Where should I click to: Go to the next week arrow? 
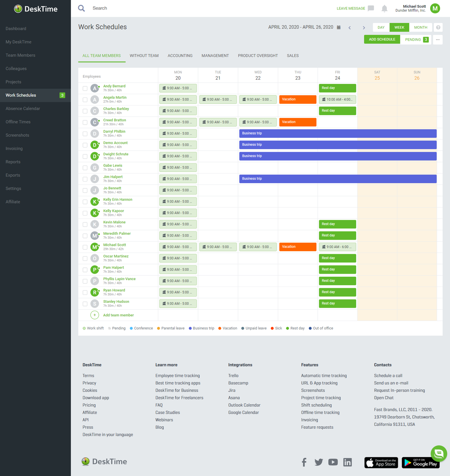(x=364, y=28)
